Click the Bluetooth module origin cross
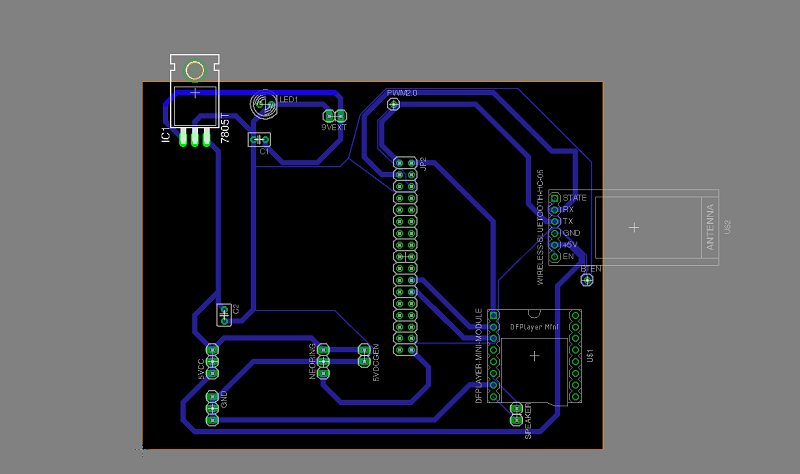Image resolution: width=800 pixels, height=474 pixels. coord(634,228)
